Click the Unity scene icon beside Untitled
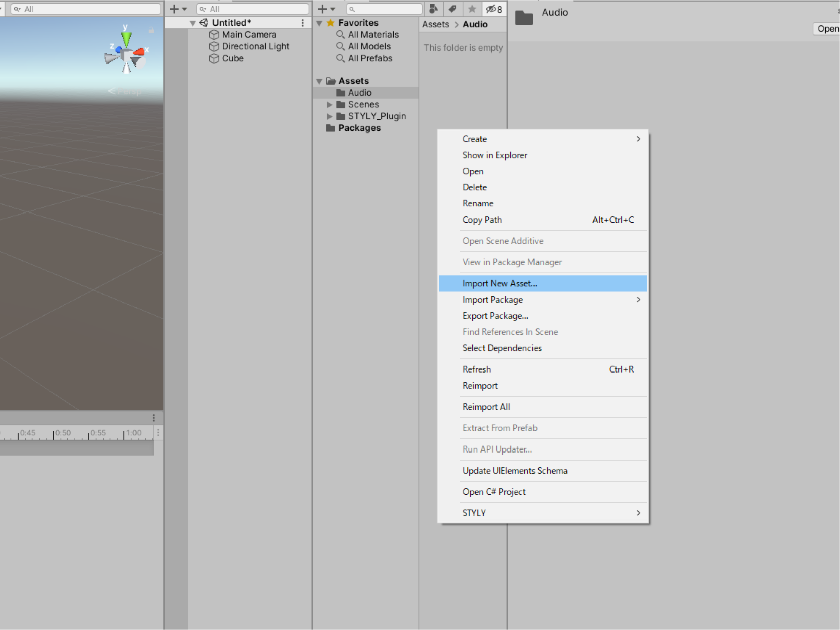This screenshot has width=840, height=630. (x=204, y=23)
